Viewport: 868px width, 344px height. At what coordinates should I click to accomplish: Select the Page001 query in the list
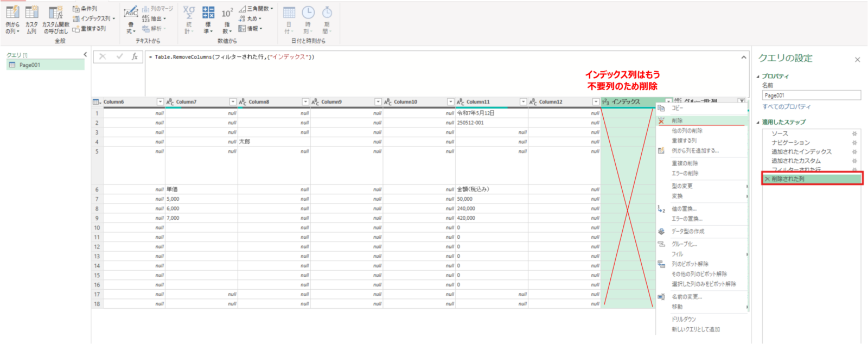(x=46, y=65)
